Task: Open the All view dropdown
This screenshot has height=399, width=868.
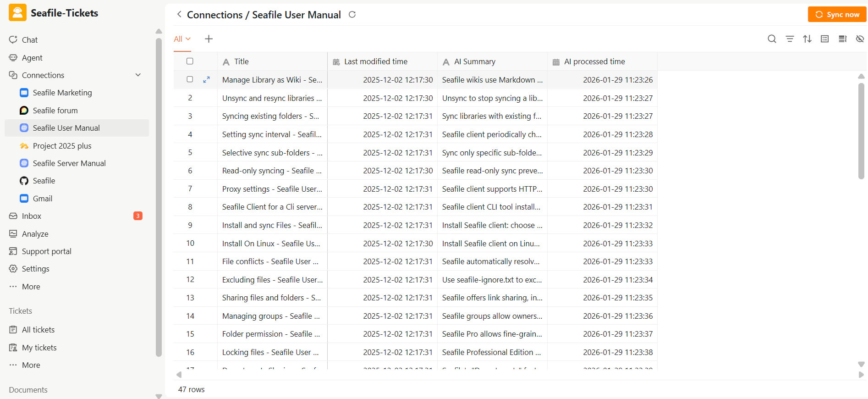Action: tap(182, 39)
